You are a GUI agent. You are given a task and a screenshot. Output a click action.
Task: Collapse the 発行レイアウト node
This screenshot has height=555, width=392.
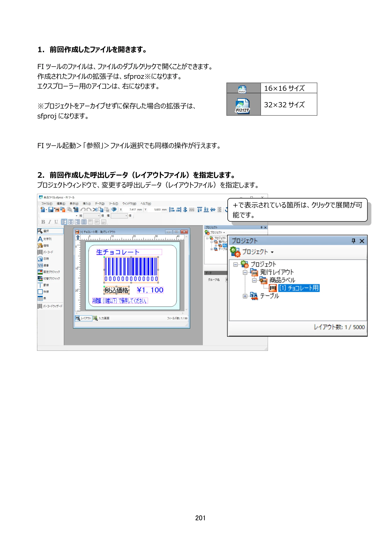pyautogui.click(x=245, y=273)
